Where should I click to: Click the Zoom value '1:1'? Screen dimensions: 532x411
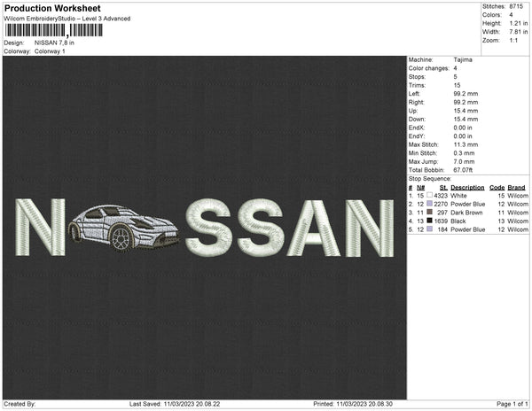pyautogui.click(x=513, y=41)
